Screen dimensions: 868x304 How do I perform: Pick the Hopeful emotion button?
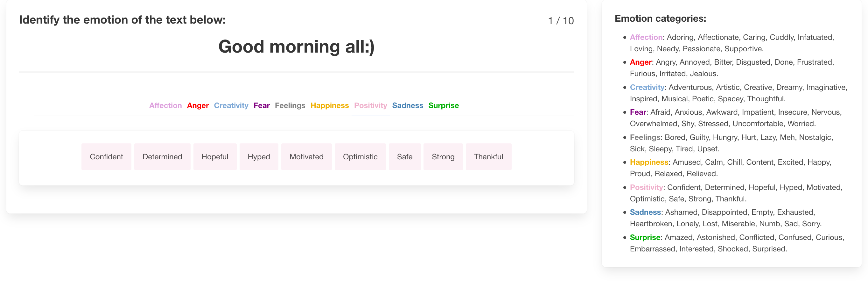coord(215,157)
